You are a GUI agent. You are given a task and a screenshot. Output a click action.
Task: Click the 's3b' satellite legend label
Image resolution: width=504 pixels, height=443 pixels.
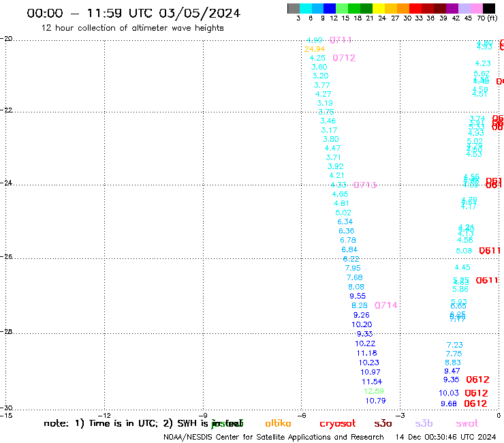point(424,423)
